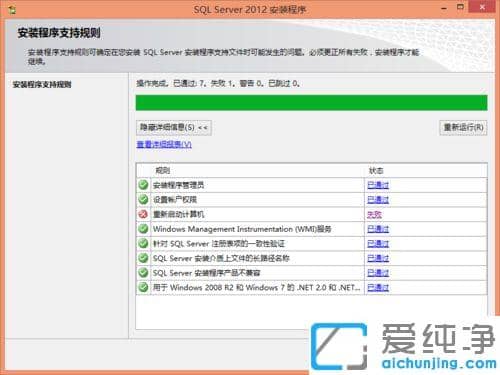Select Windows Management Instrumentation (WMI) rule text
This screenshot has height=375, width=500.
(x=242, y=229)
